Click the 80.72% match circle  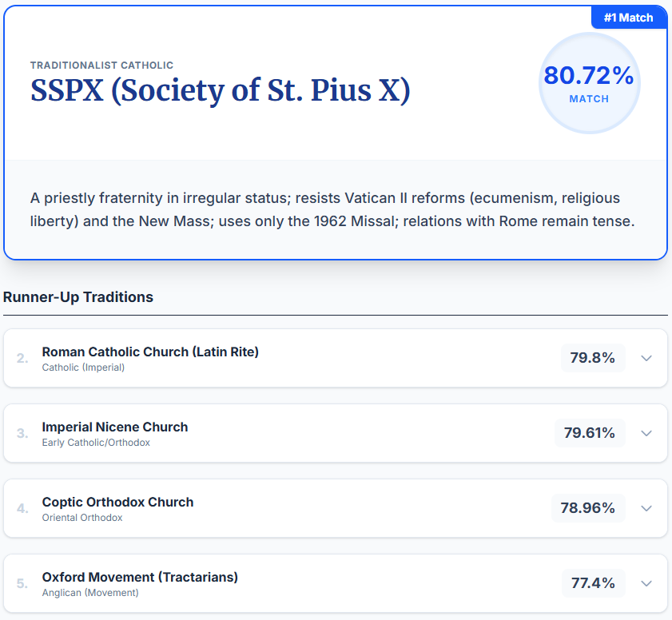(x=589, y=83)
